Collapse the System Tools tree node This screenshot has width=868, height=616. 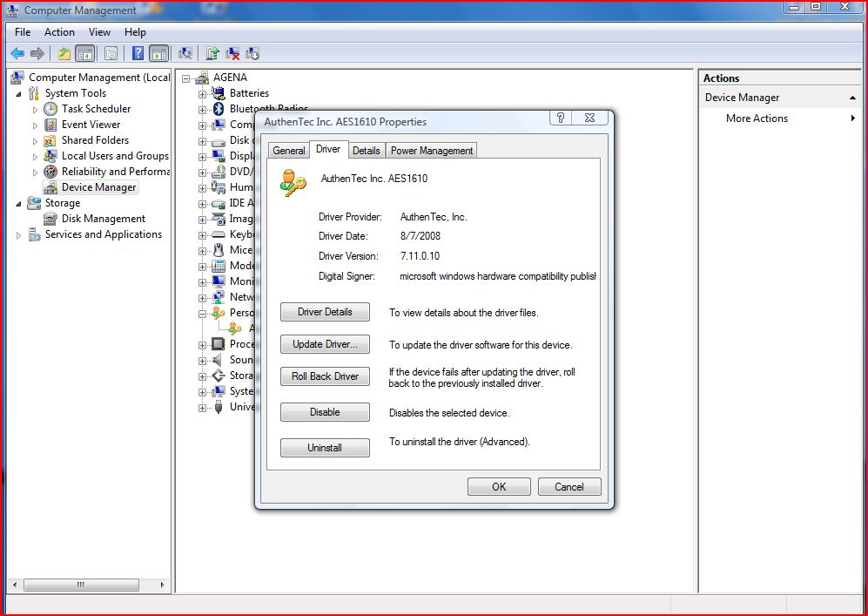[x=19, y=93]
